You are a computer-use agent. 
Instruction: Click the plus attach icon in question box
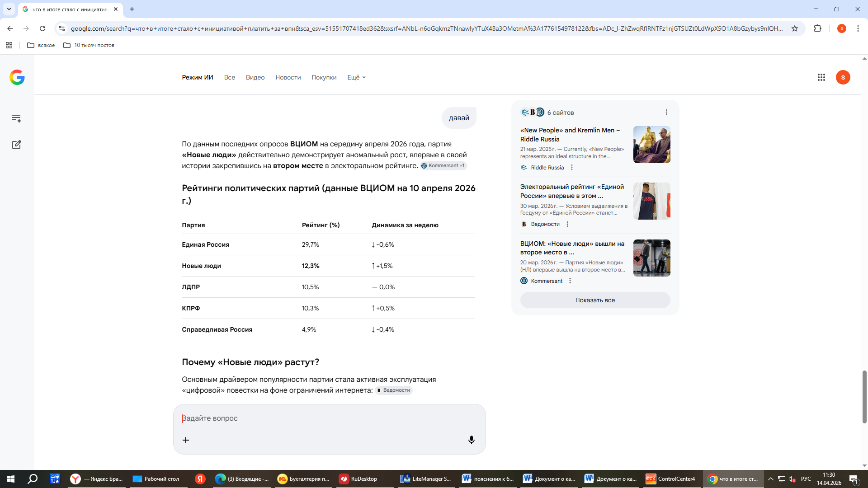(186, 440)
